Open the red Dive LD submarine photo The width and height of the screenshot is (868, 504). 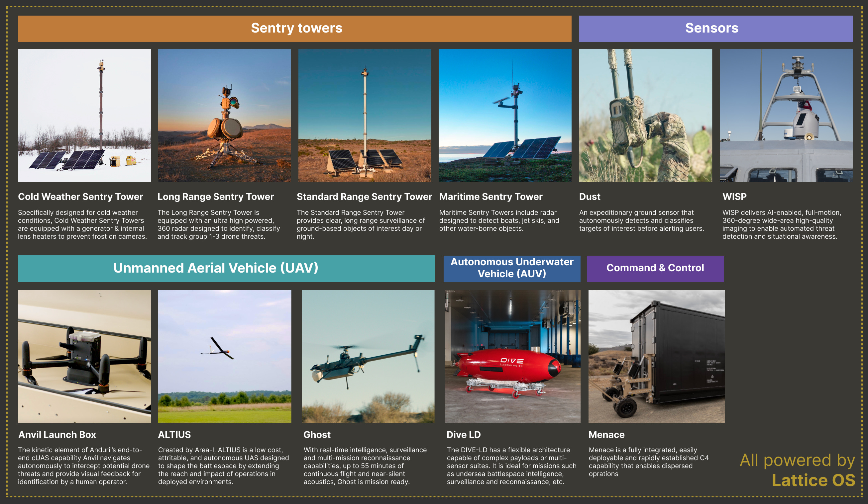pos(513,356)
